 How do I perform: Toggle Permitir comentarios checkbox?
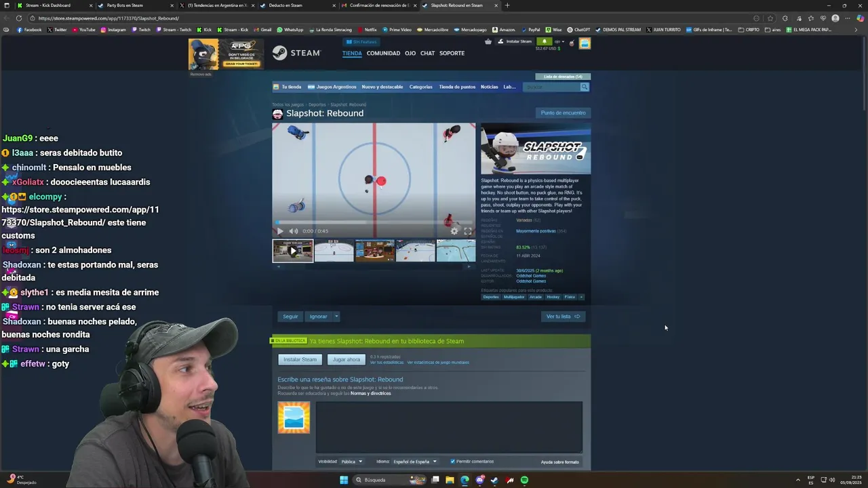pyautogui.click(x=452, y=462)
